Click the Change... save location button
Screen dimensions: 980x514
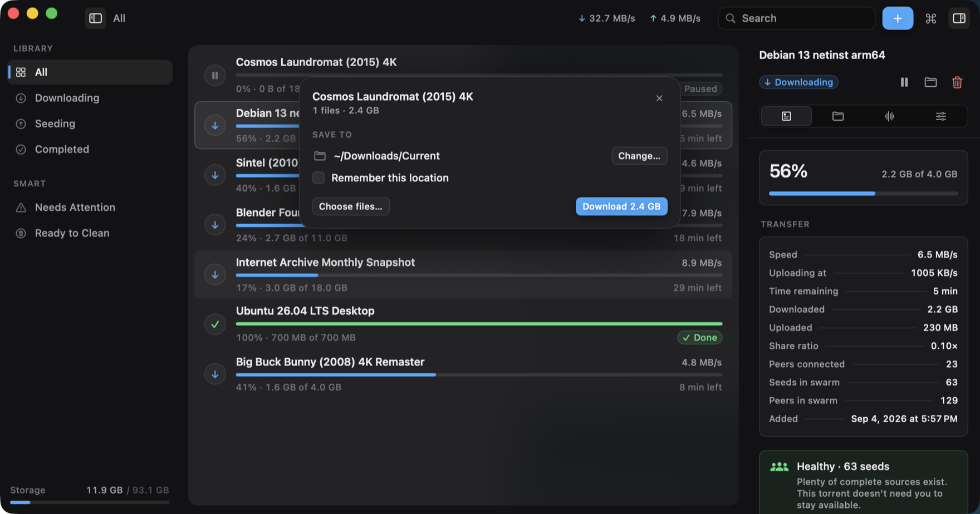[639, 156]
